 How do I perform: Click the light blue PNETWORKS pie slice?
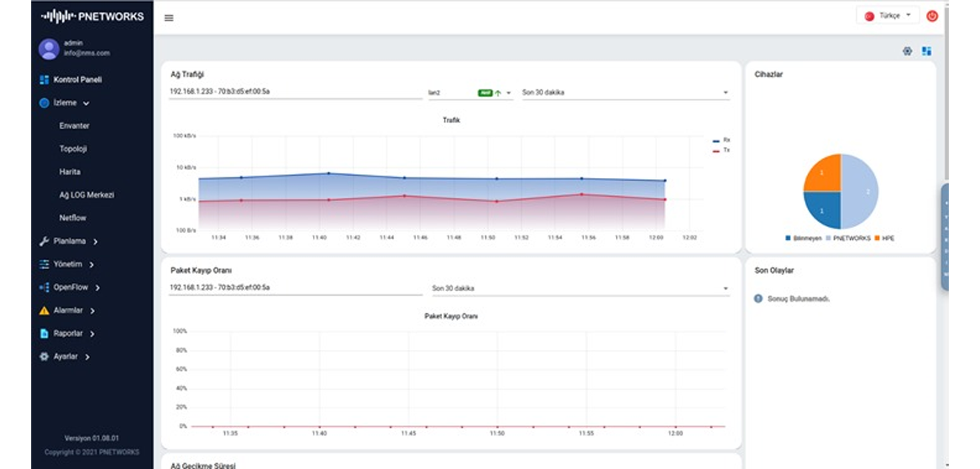860,192
